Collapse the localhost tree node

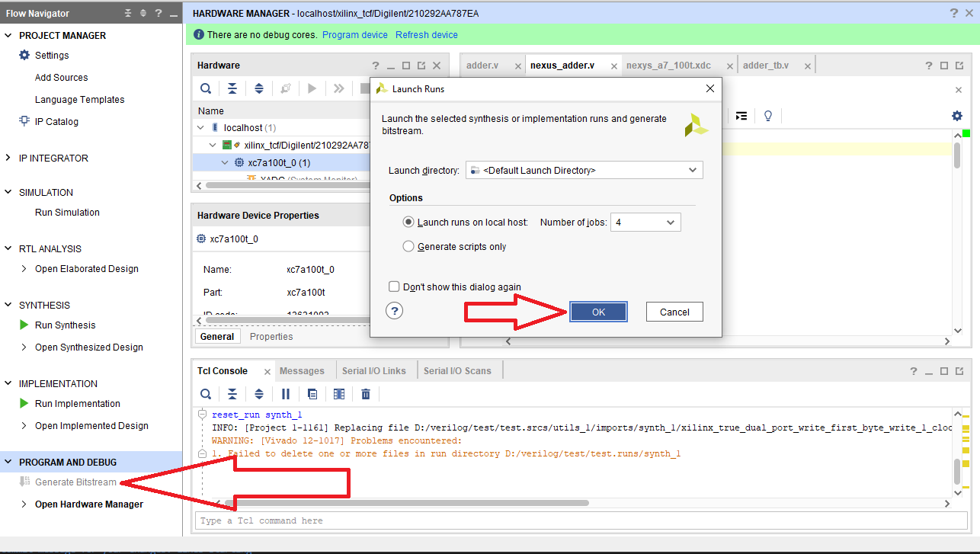click(201, 128)
